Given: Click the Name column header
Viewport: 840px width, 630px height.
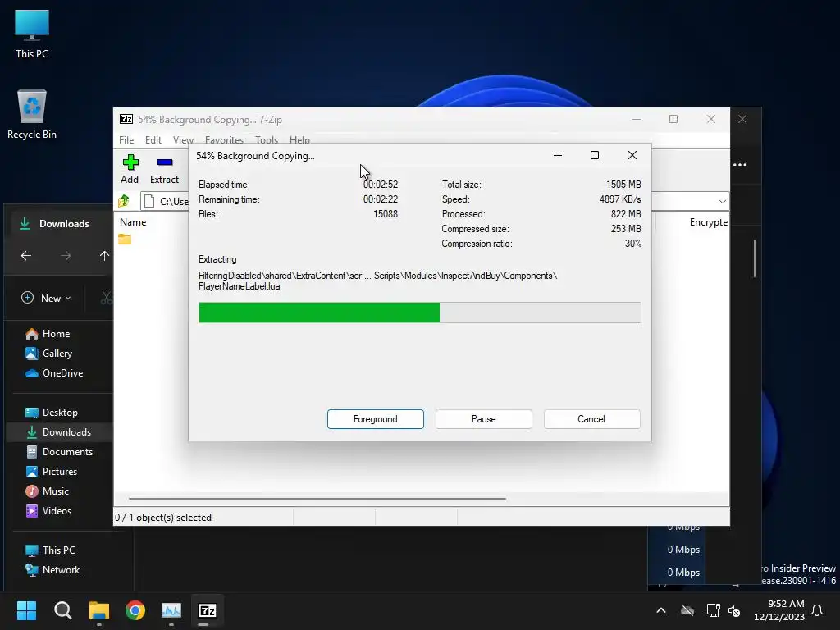Looking at the screenshot, I should coord(133,221).
